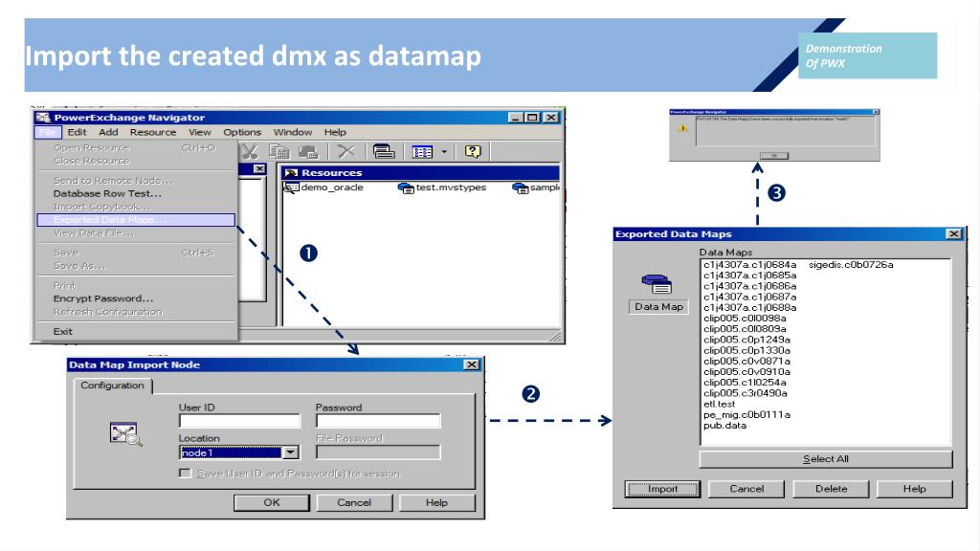Select data map c1j4307a.c1j0684a
The image size is (980, 551).
tap(750, 265)
